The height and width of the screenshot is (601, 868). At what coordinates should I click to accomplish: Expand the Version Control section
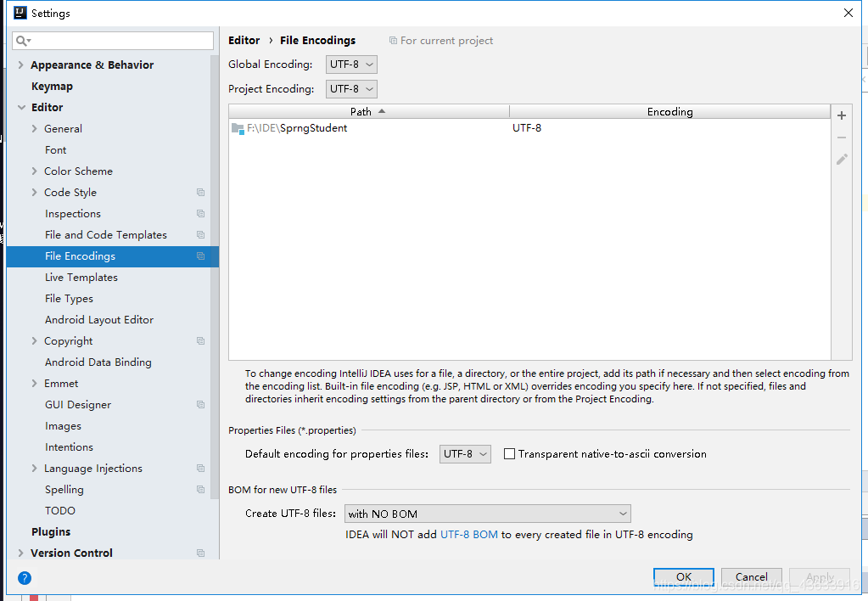pyautogui.click(x=20, y=553)
